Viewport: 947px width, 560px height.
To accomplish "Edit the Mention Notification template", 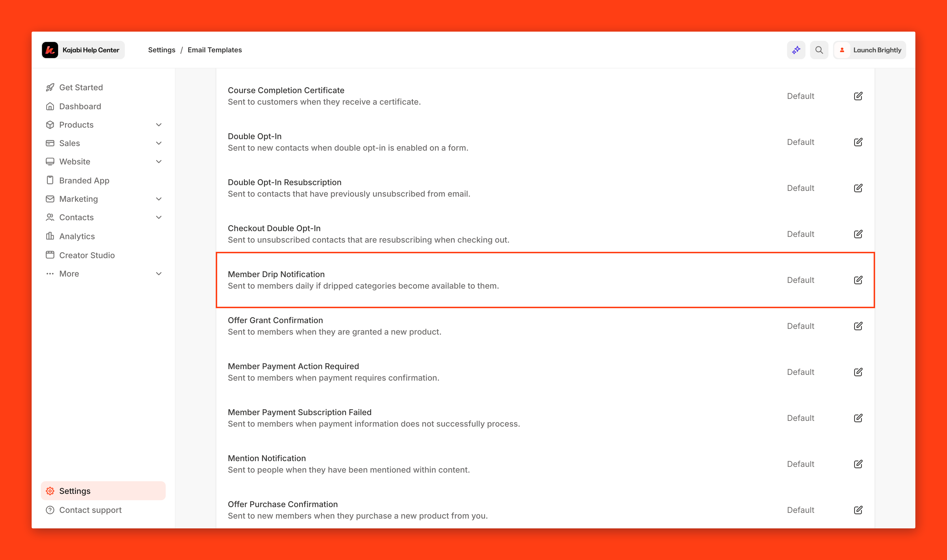I will [858, 464].
